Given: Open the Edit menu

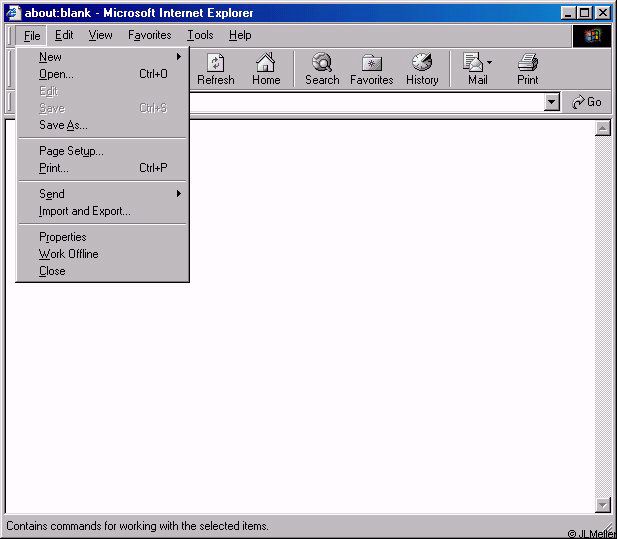Looking at the screenshot, I should coord(64,35).
